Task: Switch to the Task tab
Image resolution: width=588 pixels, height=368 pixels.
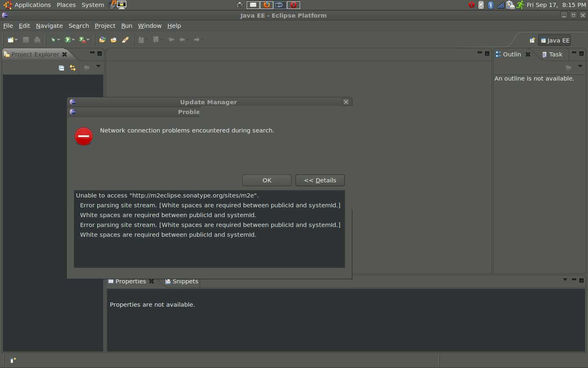Action: 552,54
